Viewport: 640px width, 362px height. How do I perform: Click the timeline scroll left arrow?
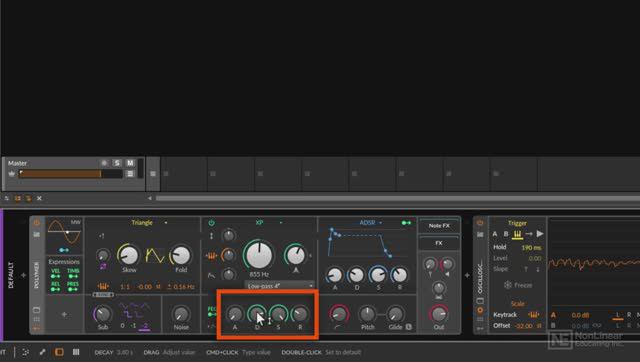150,198
